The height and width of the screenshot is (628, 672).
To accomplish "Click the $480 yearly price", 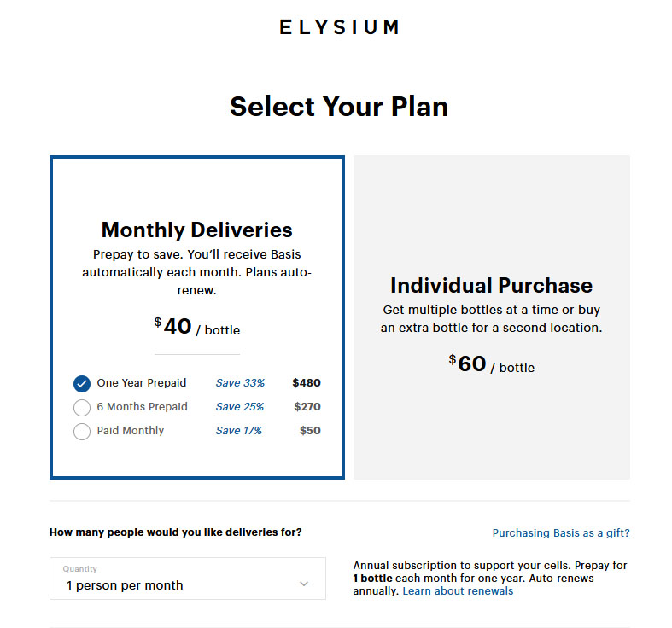I will click(307, 383).
